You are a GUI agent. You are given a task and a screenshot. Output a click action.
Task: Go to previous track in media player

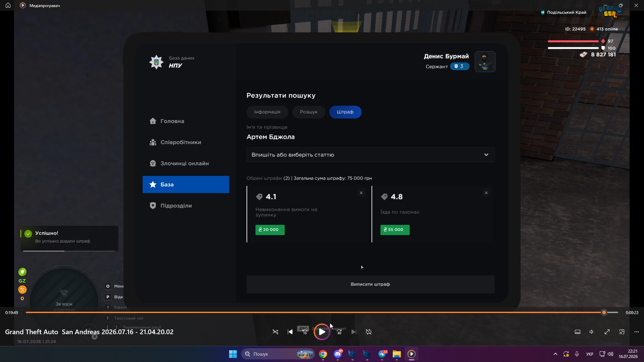(290, 332)
